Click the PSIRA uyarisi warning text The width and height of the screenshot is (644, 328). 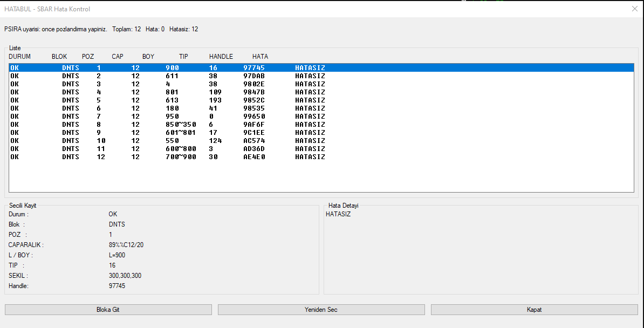pyautogui.click(x=56, y=29)
